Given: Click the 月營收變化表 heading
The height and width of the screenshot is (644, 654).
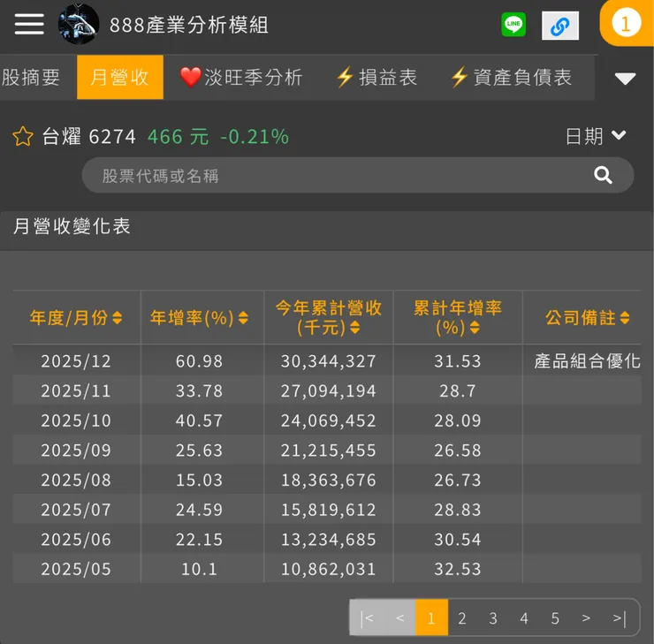Looking at the screenshot, I should tap(72, 226).
